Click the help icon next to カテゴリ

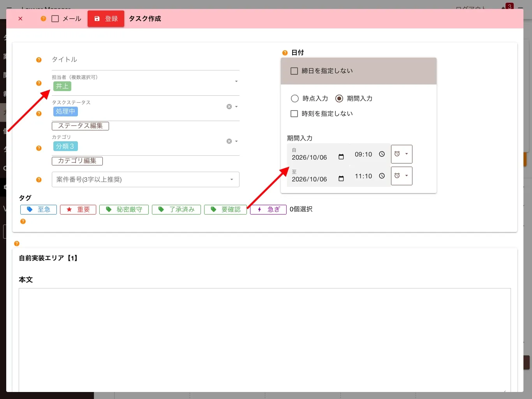[39, 148]
